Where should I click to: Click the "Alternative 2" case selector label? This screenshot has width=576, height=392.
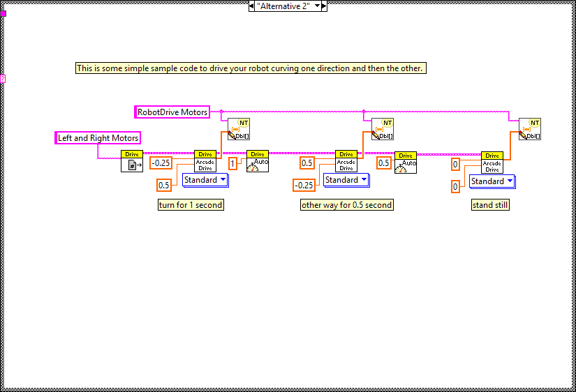coord(284,6)
